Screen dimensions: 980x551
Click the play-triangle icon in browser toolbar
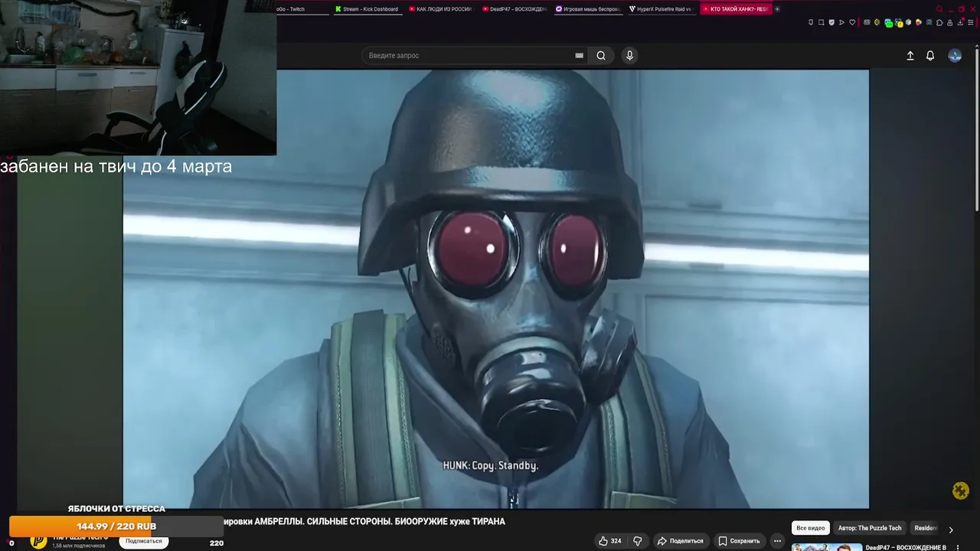point(841,22)
